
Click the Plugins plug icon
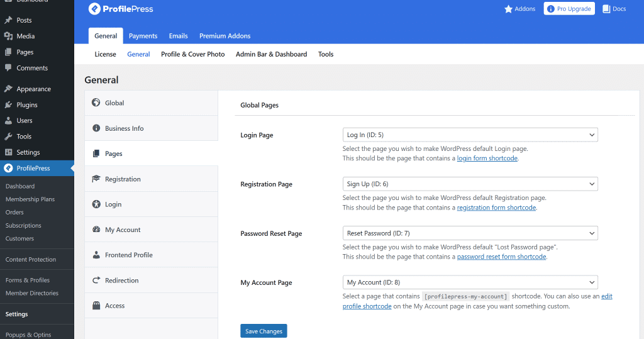(8, 105)
